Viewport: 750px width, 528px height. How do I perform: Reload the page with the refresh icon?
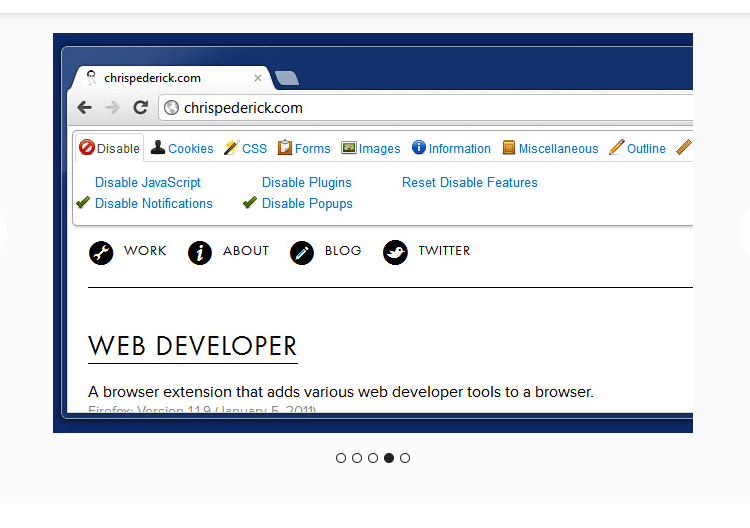[x=140, y=108]
